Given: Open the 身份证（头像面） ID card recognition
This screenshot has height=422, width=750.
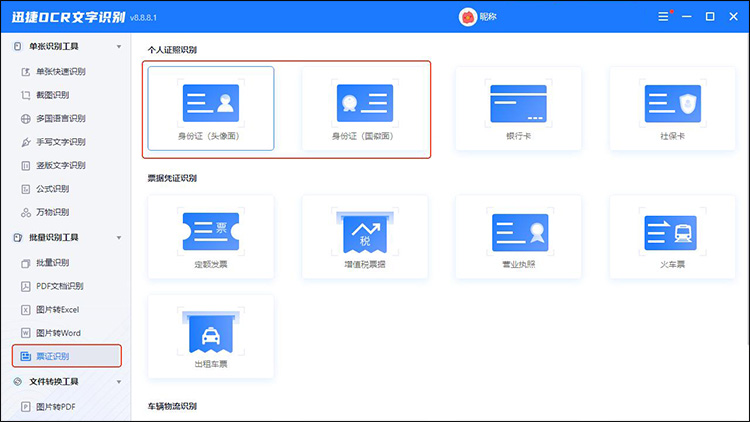Looking at the screenshot, I should tap(210, 108).
